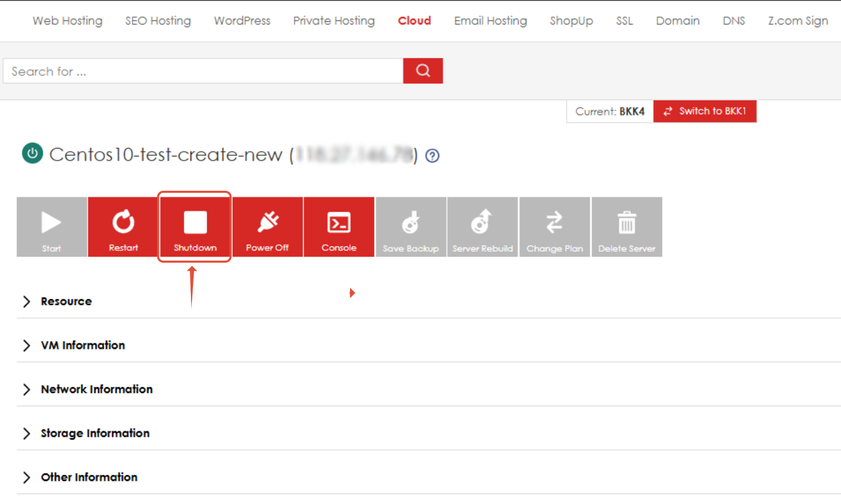Shut down the server with Shutdown button
The width and height of the screenshot is (841, 504).
click(x=195, y=227)
